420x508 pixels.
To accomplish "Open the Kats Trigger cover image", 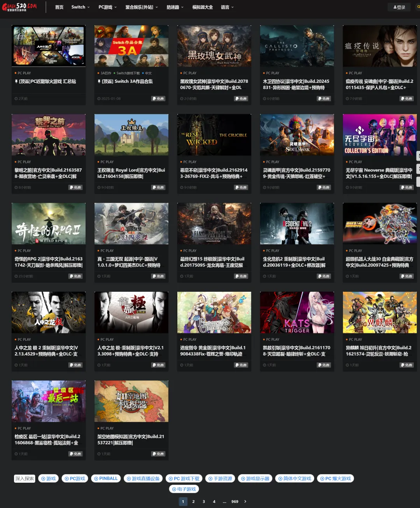I will (297, 312).
